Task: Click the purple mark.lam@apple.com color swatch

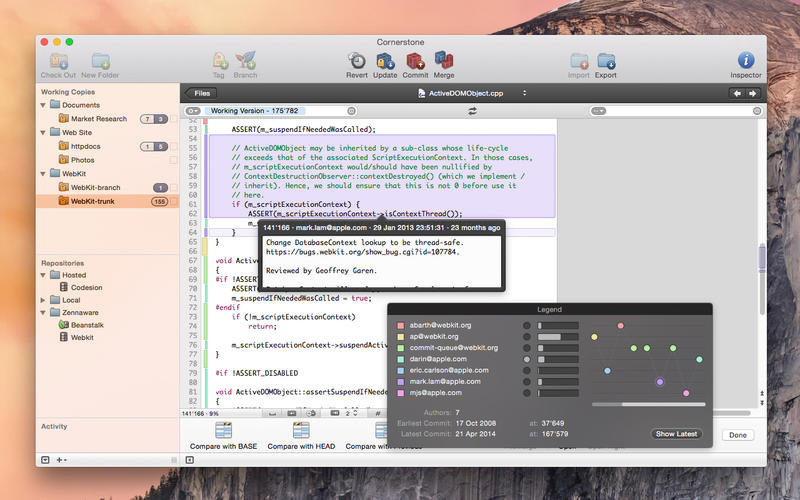Action: (x=401, y=382)
